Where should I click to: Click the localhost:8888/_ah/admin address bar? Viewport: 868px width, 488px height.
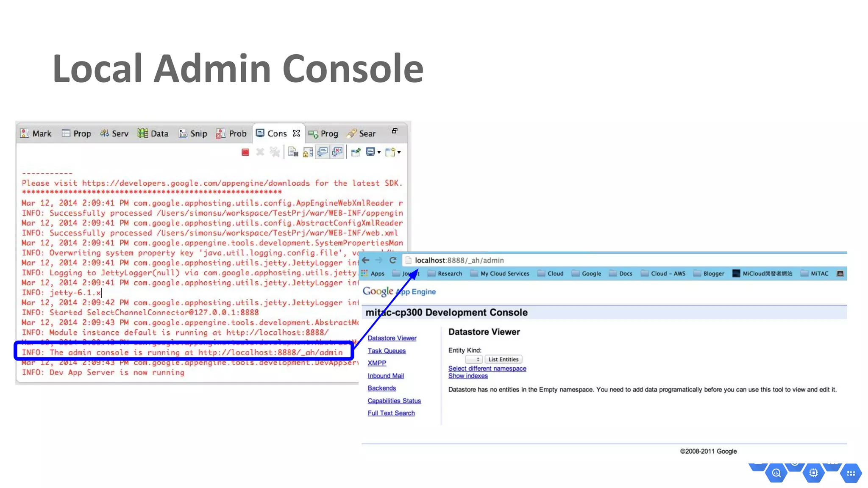[459, 260]
